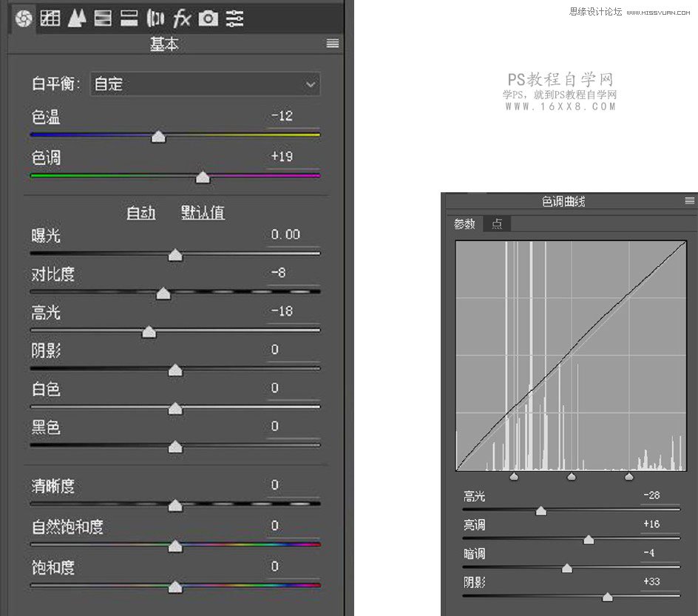This screenshot has height=616, width=698.
Task: Open the Camera Calibration panel icon
Action: pyautogui.click(x=209, y=18)
